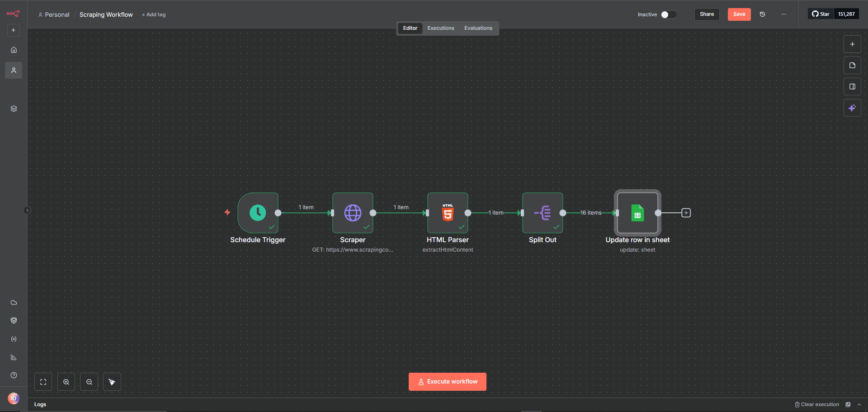Select the HTML Parser node
868x412 pixels.
448,213
